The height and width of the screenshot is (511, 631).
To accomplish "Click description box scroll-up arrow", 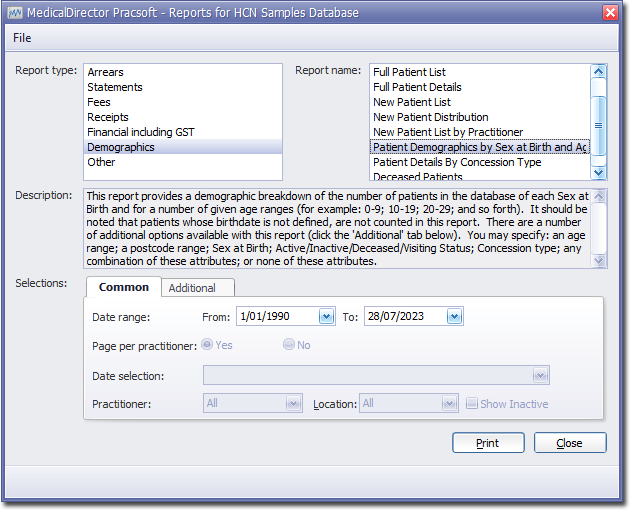I will (598, 196).
